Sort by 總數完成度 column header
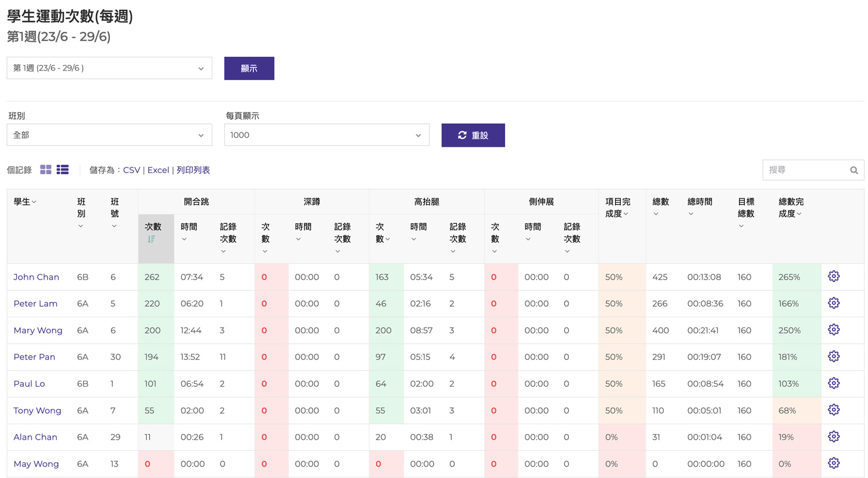This screenshot has height=478, width=868. click(x=790, y=208)
